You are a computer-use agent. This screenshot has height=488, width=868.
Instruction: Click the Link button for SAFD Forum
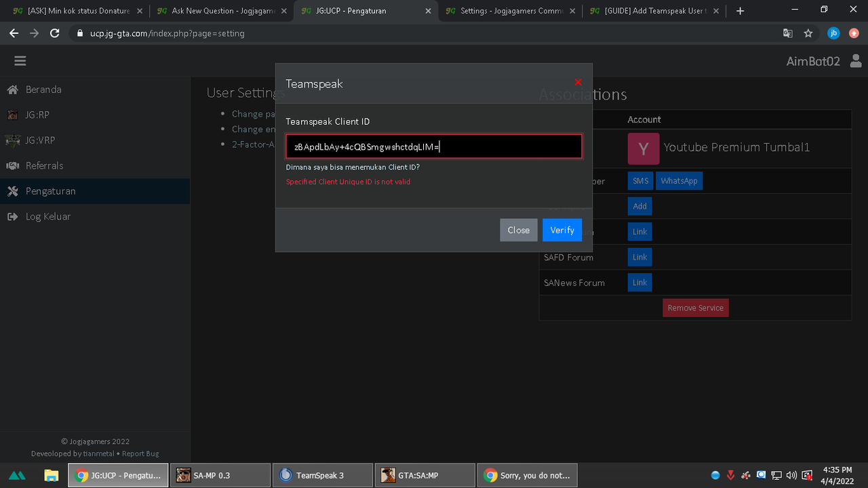640,257
